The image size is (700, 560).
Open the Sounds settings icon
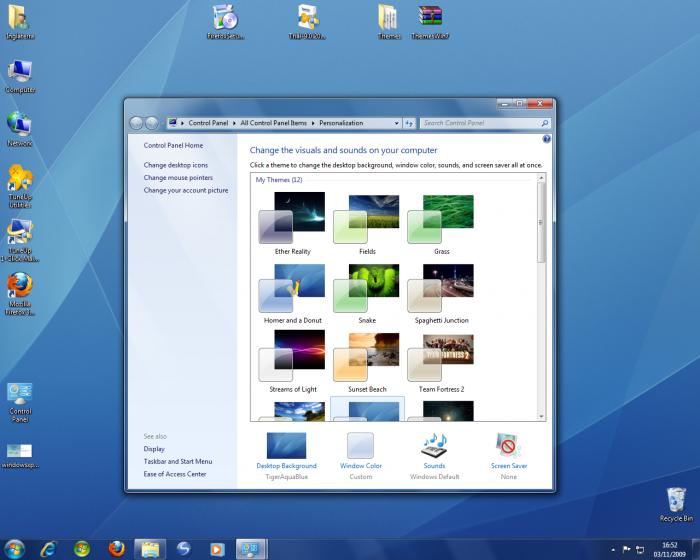434,445
